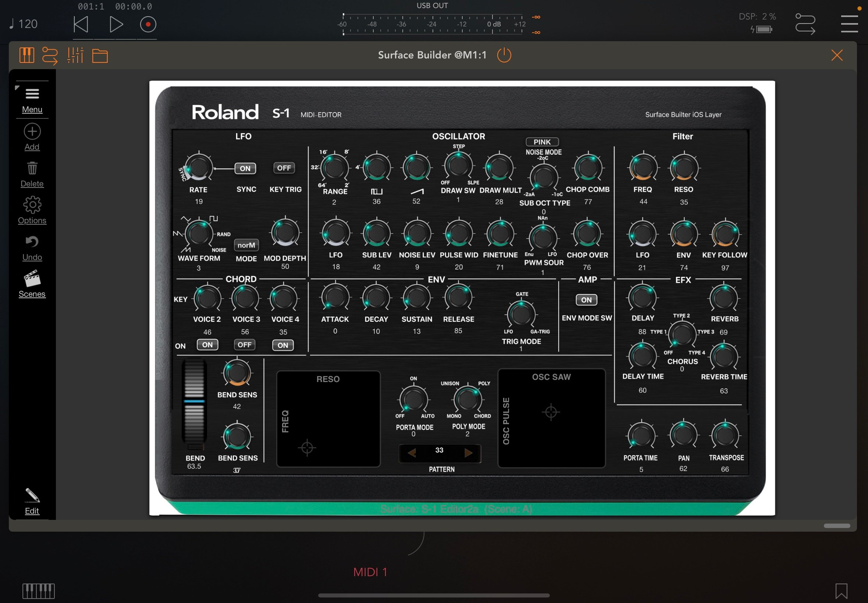
Task: Open the Menu at top of sidebar
Action: (32, 93)
